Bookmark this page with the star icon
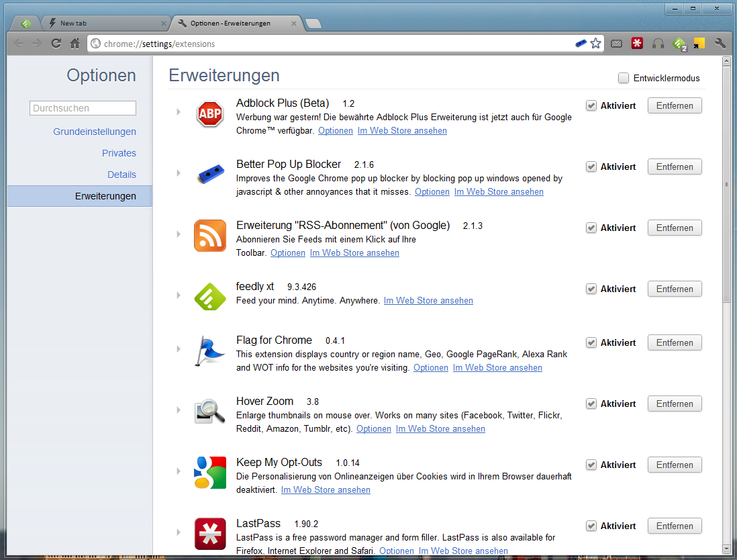Screen dimensions: 737x560 pos(595,44)
